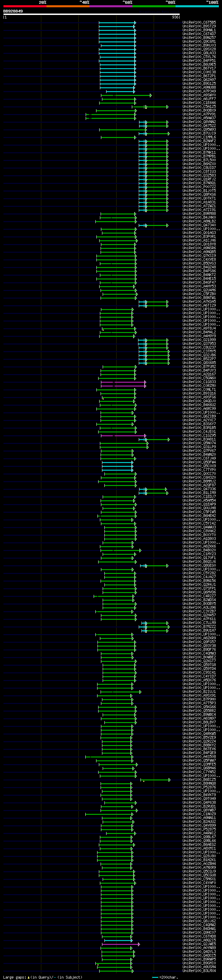
Task: Click label UniRef100_C1E646
Action: point(199,103)
